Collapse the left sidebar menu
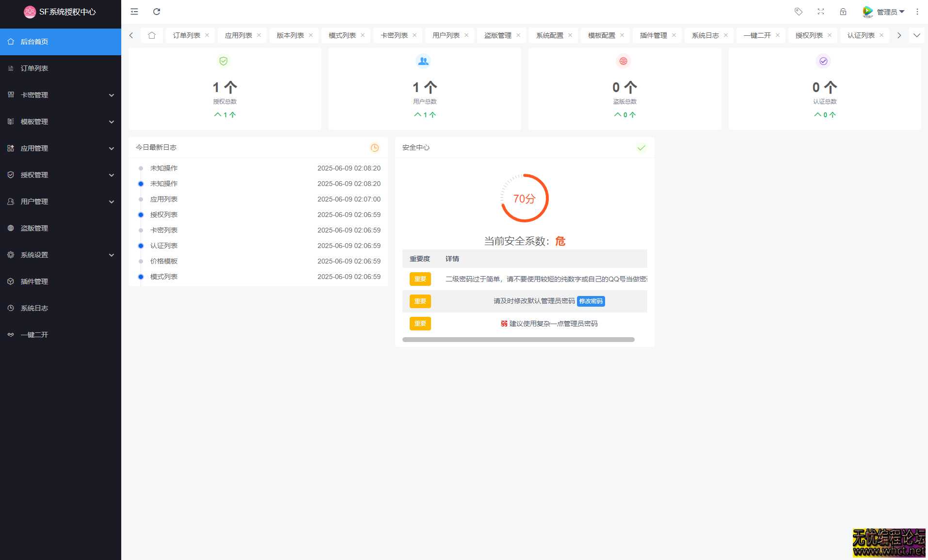The width and height of the screenshot is (928, 560). click(x=134, y=11)
